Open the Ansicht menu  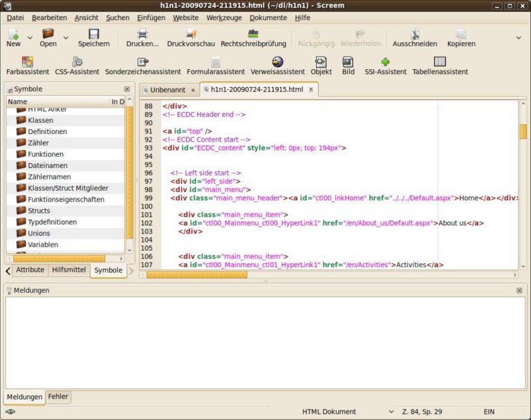86,17
